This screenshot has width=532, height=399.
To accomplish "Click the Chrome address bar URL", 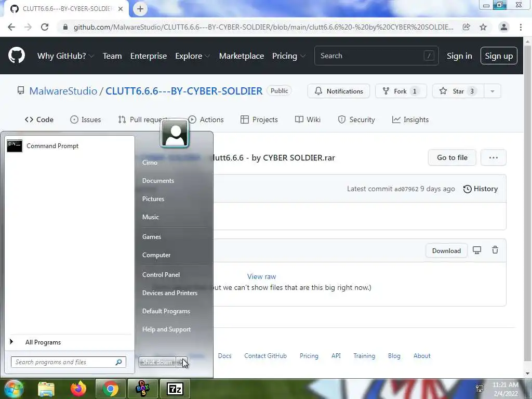I will tap(263, 27).
